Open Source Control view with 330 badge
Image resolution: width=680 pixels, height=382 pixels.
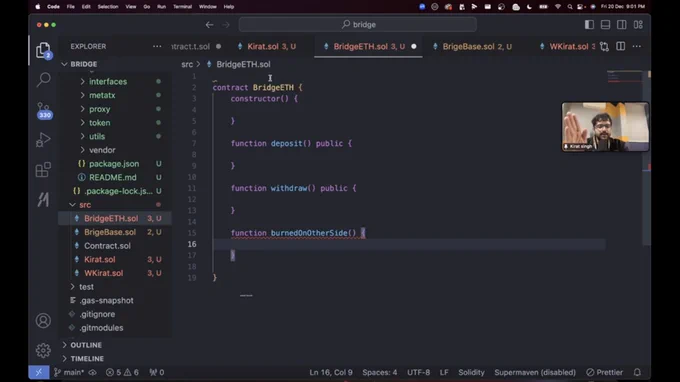43,110
